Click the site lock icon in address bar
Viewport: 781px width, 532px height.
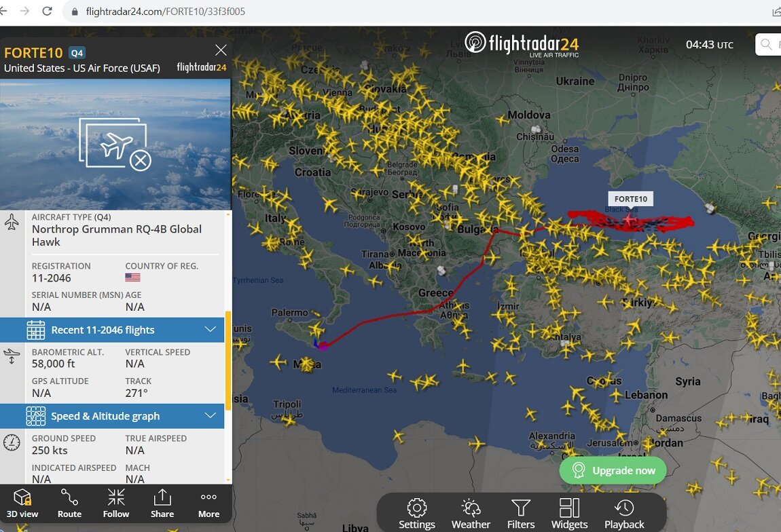(x=75, y=12)
